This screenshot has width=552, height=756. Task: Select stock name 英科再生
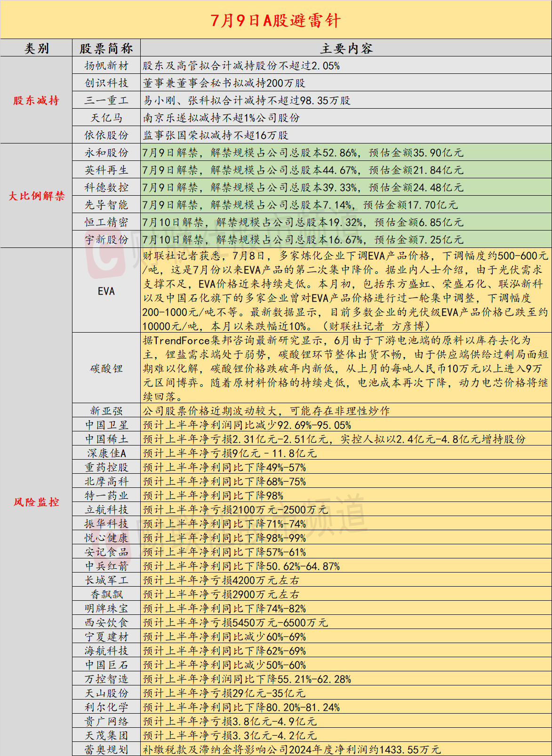[x=106, y=170]
